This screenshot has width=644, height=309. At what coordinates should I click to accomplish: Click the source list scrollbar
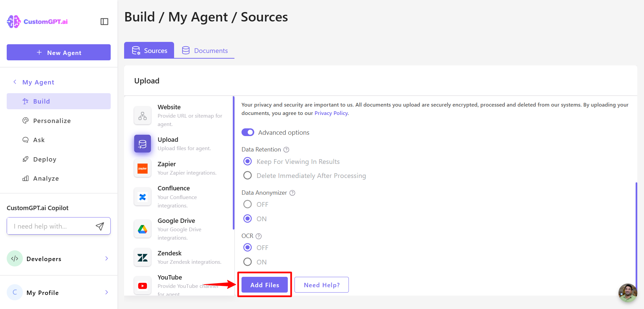[x=233, y=163]
